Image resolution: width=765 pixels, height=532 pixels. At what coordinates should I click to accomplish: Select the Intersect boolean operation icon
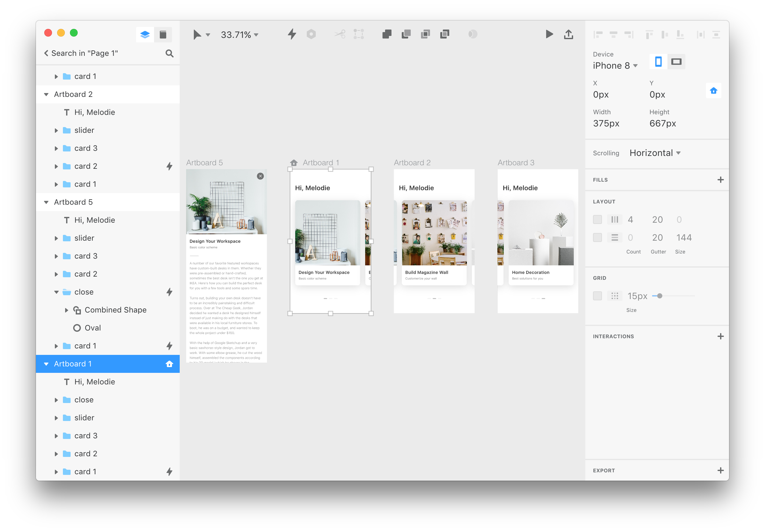tap(425, 34)
